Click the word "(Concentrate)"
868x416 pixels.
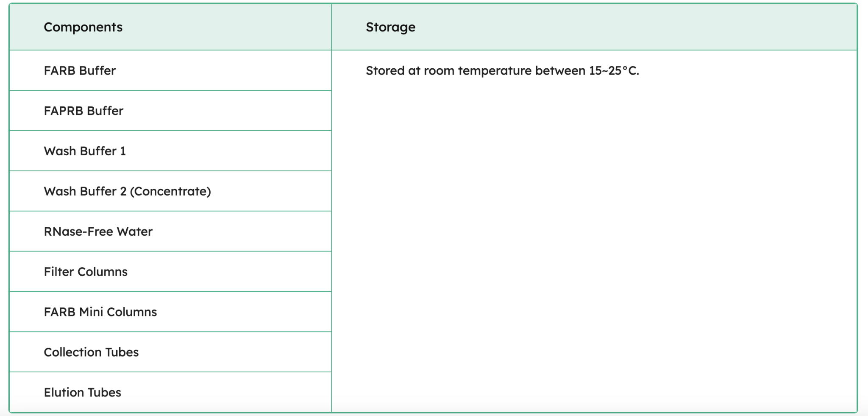click(x=170, y=191)
